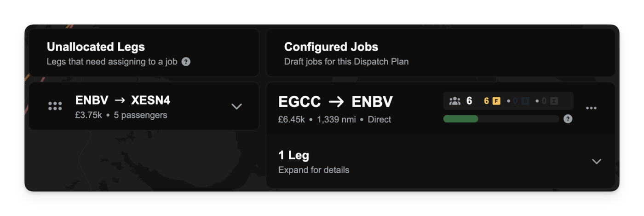644x216 pixels.
Task: Click the ENBV → XESN4 leg title
Action: (x=123, y=100)
